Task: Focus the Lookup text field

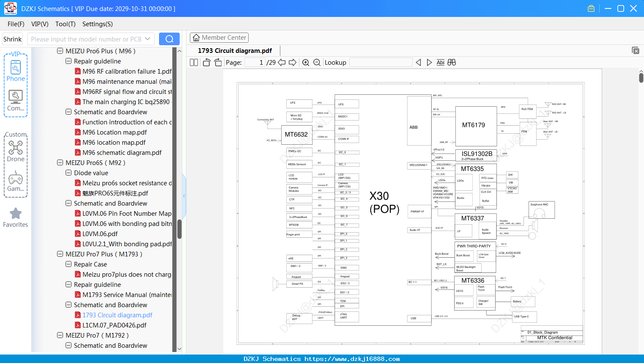Action: tap(381, 62)
